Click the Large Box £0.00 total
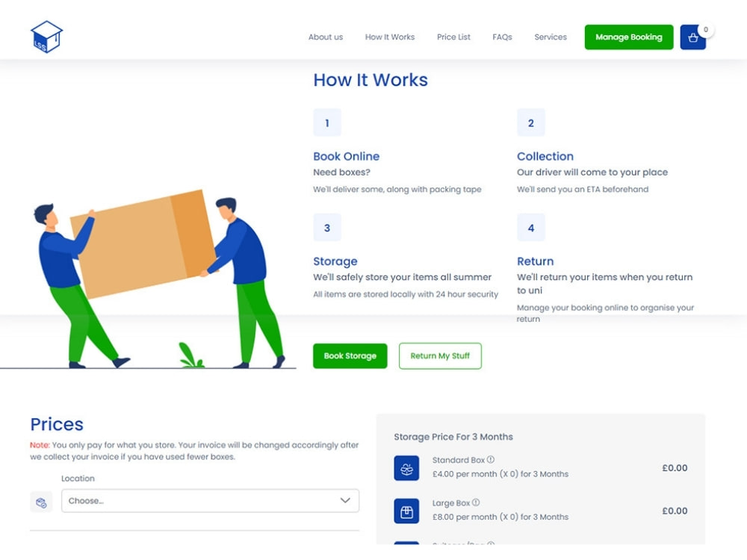747x560 pixels. 675,511
